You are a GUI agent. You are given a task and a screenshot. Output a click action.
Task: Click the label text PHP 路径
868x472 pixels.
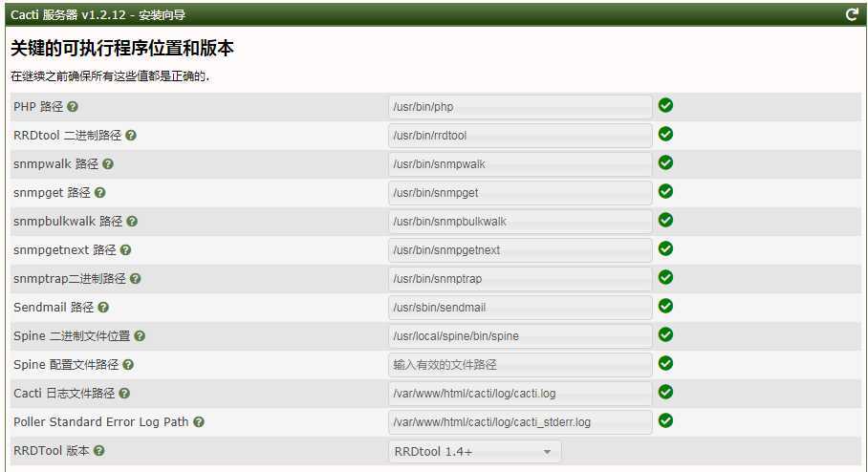click(x=38, y=107)
